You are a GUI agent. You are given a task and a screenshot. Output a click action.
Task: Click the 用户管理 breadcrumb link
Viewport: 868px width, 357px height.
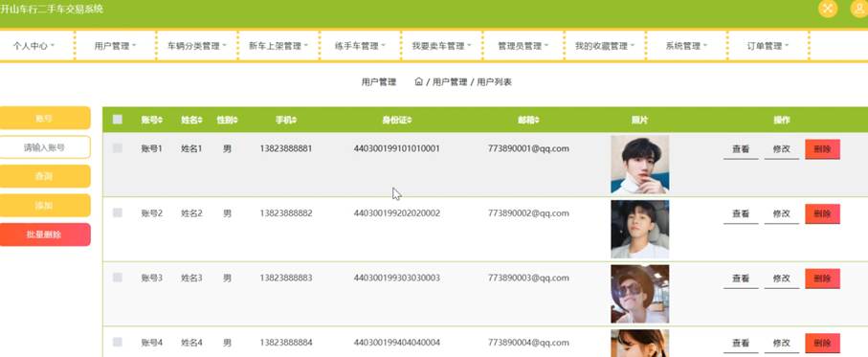point(450,82)
